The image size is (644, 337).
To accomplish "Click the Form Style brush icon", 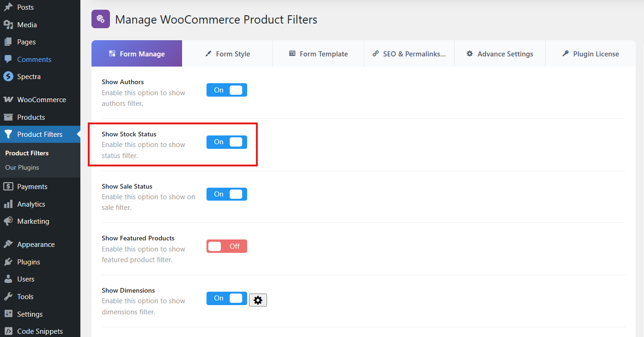I will coord(208,54).
